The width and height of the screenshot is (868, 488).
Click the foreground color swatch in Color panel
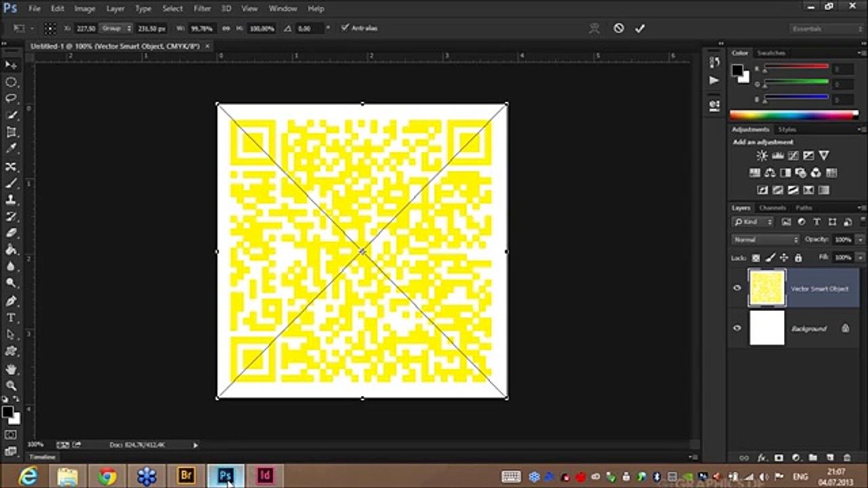click(x=737, y=70)
